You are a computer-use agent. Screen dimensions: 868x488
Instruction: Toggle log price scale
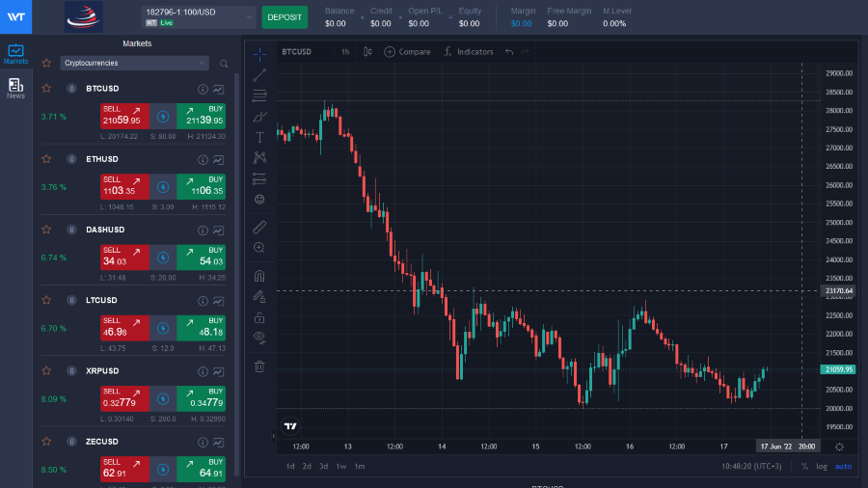(822, 467)
